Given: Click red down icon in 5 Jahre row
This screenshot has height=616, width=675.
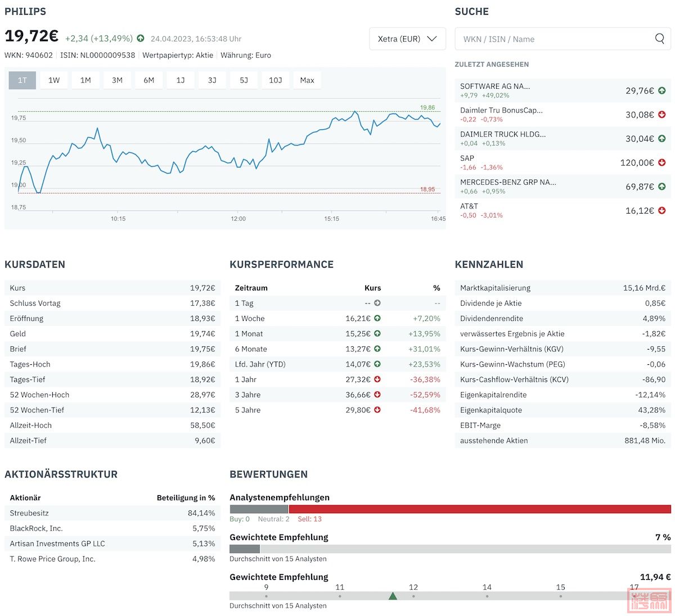Looking at the screenshot, I should [x=377, y=410].
